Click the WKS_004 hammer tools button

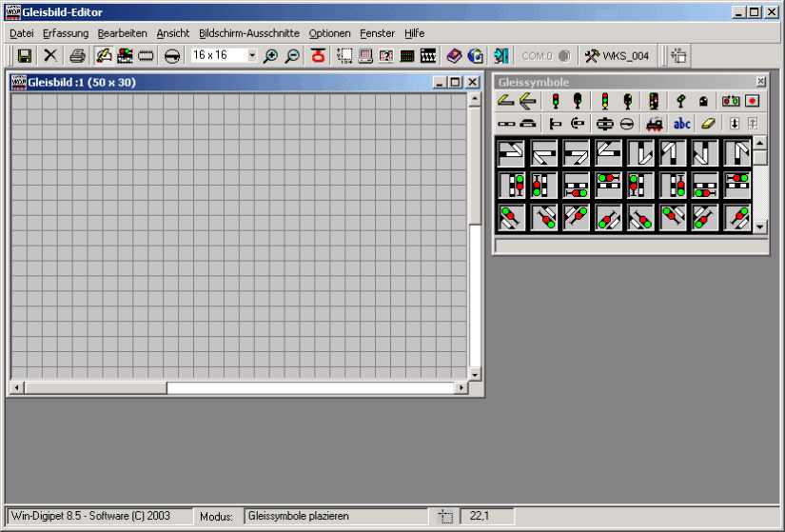coord(617,55)
